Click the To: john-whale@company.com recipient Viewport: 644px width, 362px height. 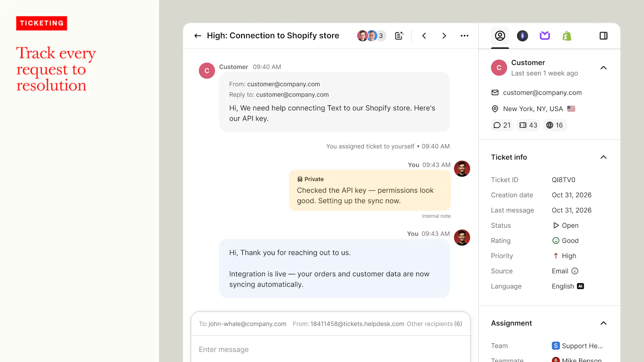point(243,324)
